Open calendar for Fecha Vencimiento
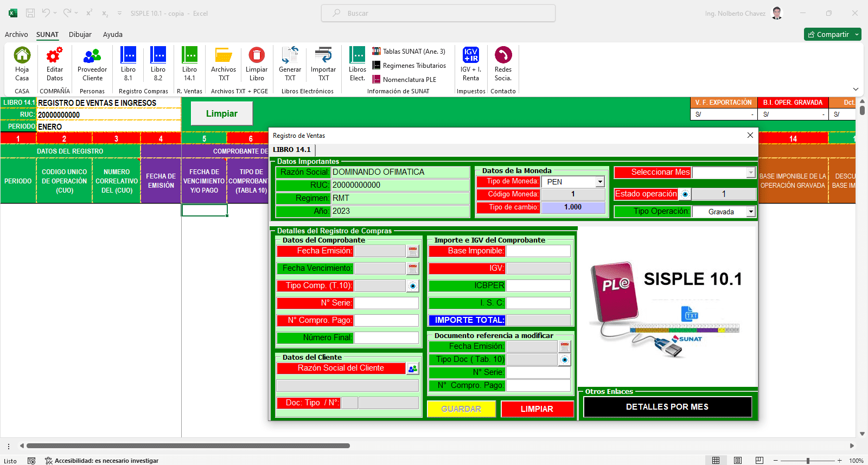This screenshot has width=868, height=465. point(413,269)
